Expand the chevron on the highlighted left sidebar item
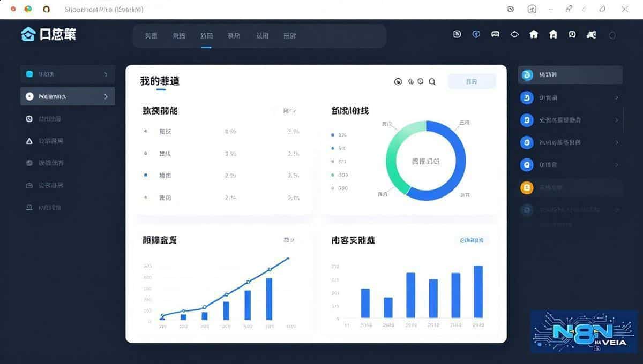The width and height of the screenshot is (643, 364). click(x=106, y=96)
